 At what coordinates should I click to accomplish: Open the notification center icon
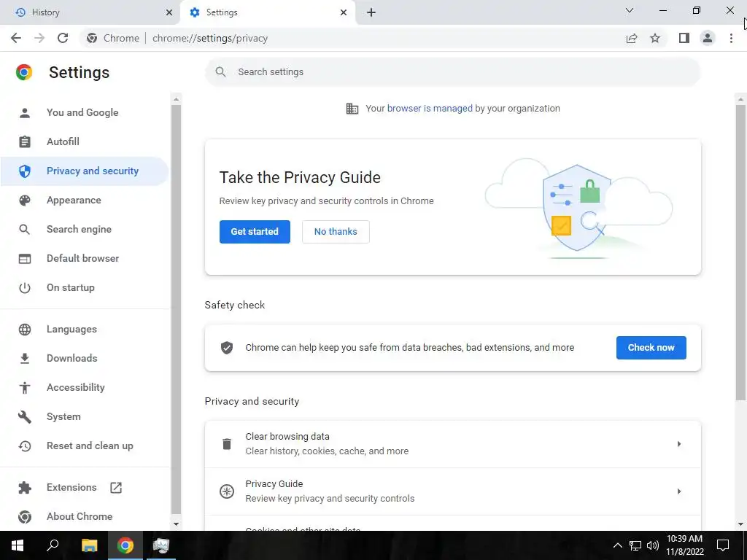723,545
